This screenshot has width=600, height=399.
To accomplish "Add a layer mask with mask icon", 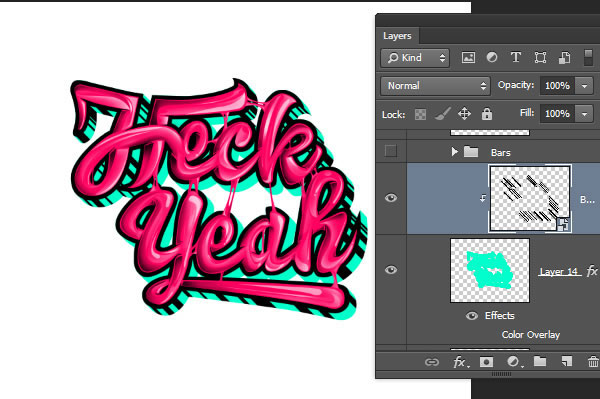I will (x=486, y=362).
